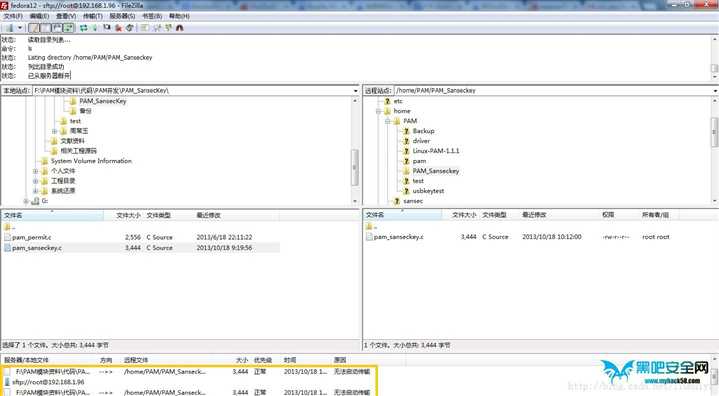719x396 pixels.
Task: Expand the 工程目录 folder
Action: pyautogui.click(x=35, y=181)
